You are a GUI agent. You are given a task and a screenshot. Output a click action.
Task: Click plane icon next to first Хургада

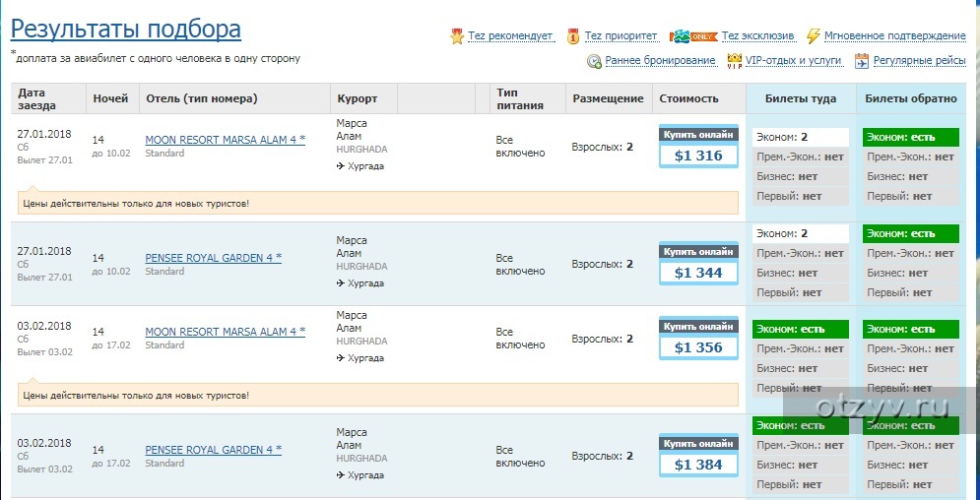click(341, 166)
